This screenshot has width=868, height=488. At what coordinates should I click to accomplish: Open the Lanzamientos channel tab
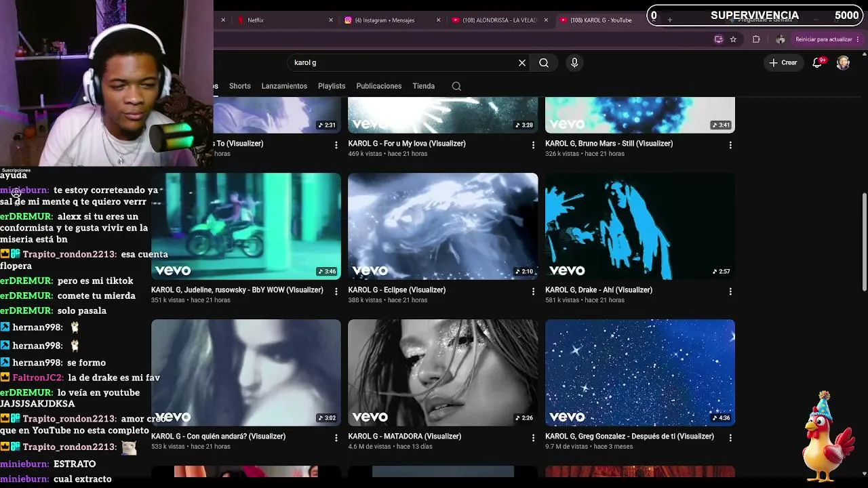pos(284,86)
